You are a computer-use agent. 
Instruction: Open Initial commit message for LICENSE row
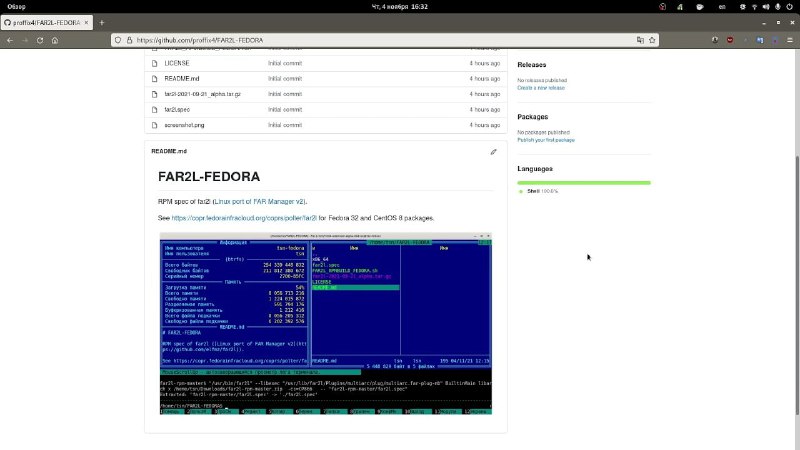pos(285,63)
